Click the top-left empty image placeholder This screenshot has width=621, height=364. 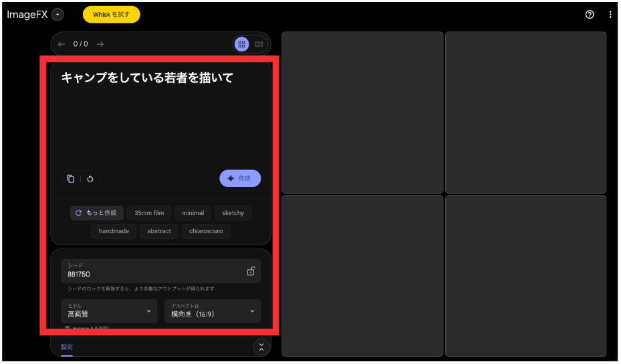click(x=362, y=112)
